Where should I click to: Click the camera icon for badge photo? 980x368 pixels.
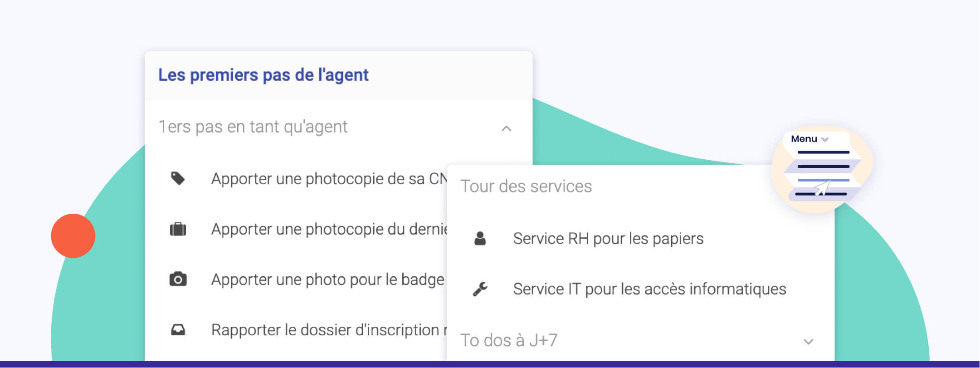178,279
